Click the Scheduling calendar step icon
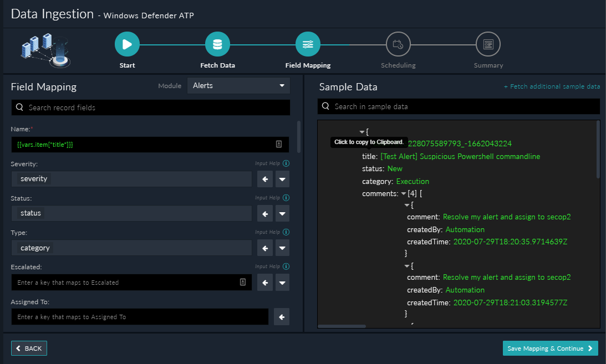This screenshot has height=364, width=606. [398, 44]
